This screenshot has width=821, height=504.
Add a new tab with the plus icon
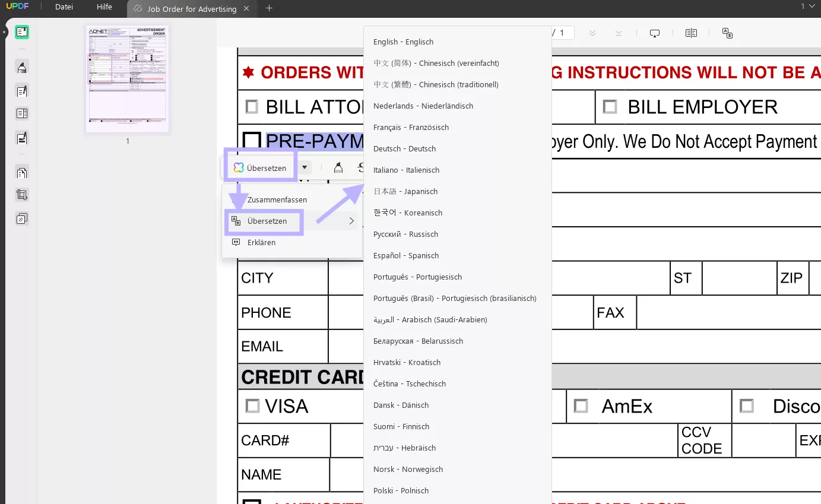pos(269,8)
